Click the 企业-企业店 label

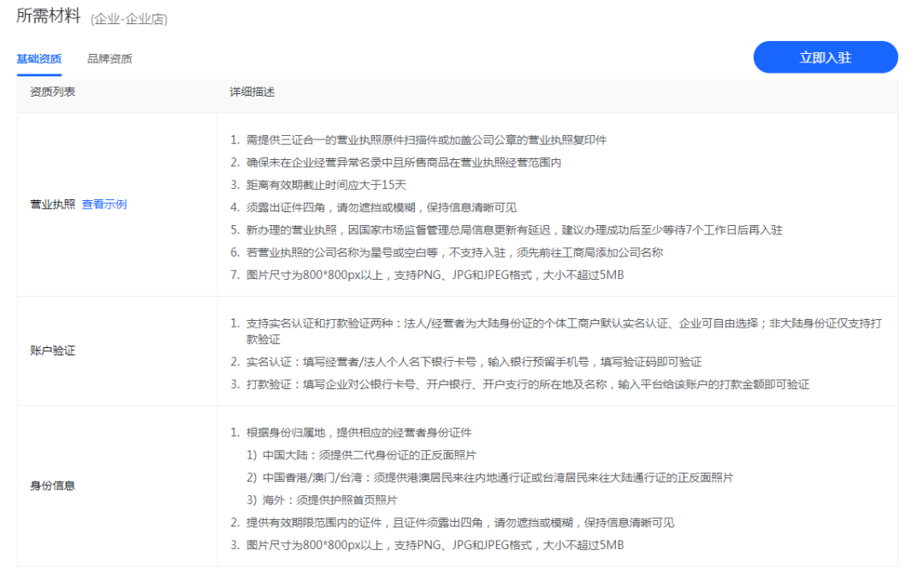click(x=127, y=17)
